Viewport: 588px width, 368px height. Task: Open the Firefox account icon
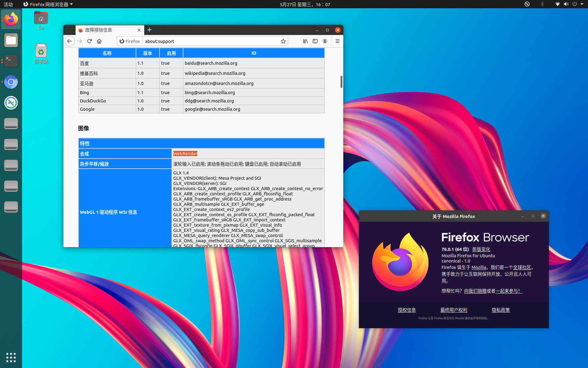[x=325, y=41]
